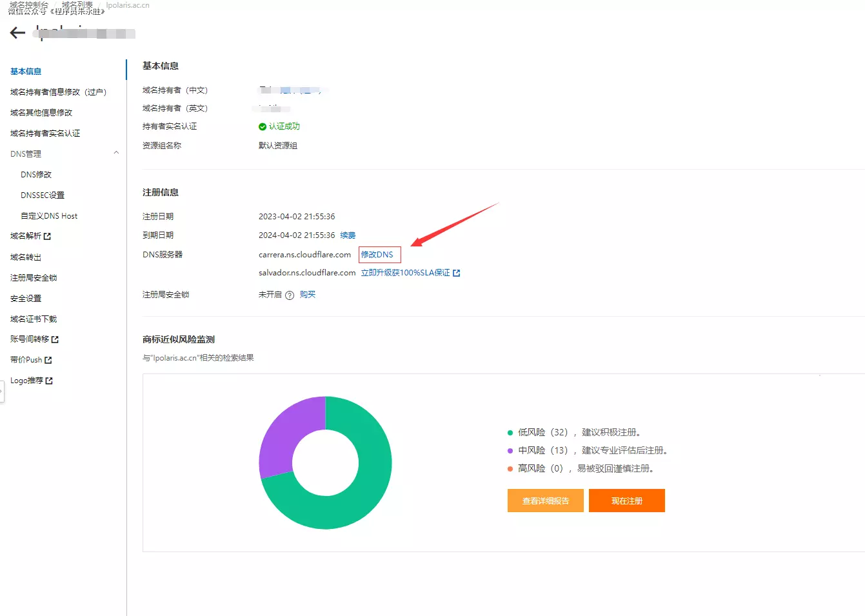Image resolution: width=865 pixels, height=616 pixels.
Task: Click green low-risk legend dot
Action: 510,433
